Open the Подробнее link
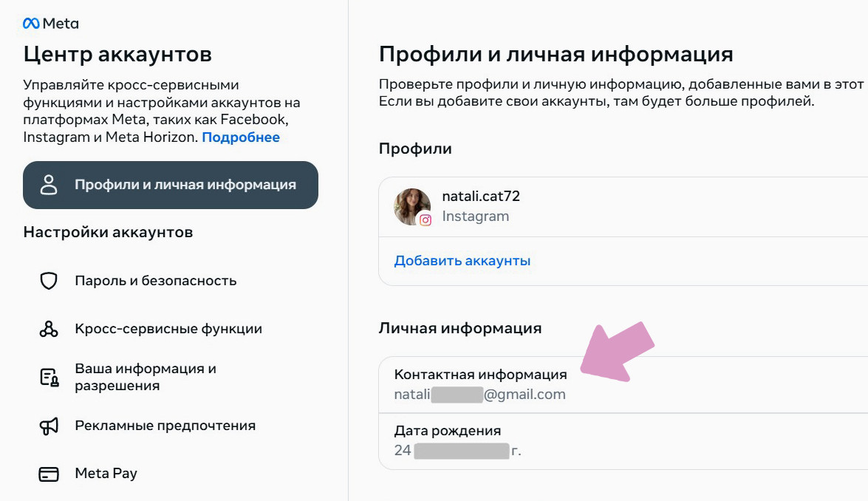This screenshot has width=868, height=501. coord(241,137)
